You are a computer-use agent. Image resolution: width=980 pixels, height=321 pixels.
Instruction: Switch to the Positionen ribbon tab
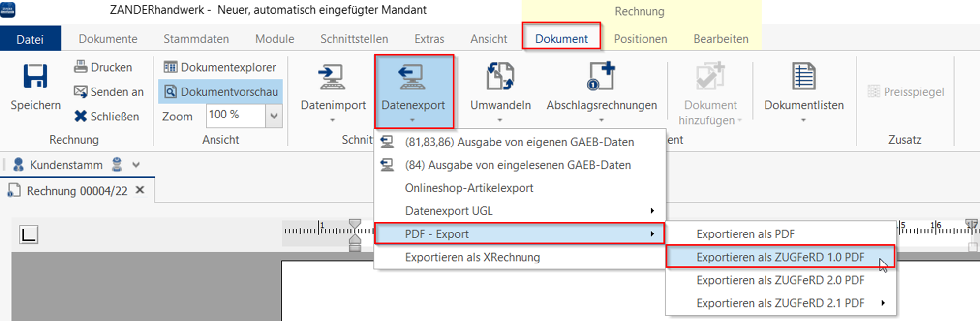(640, 39)
